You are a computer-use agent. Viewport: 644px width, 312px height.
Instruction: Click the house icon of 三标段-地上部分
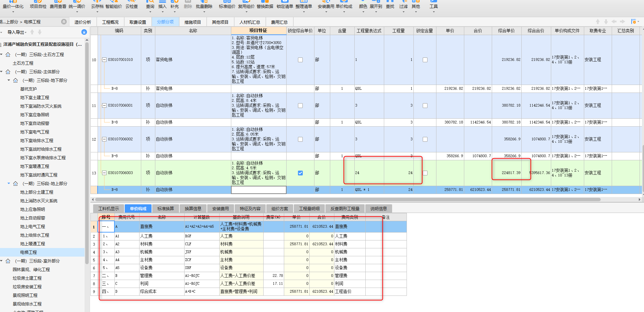[15, 183]
